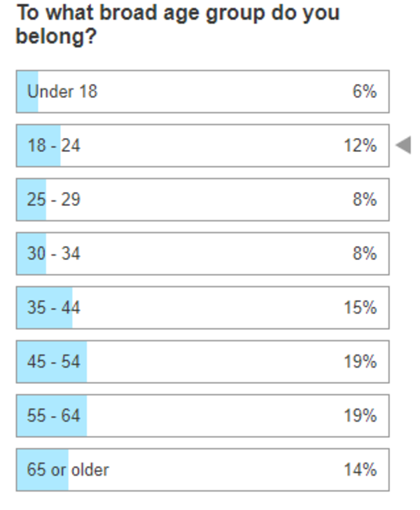
Task: Click the 6% result for Under 18
Action: pos(365,92)
